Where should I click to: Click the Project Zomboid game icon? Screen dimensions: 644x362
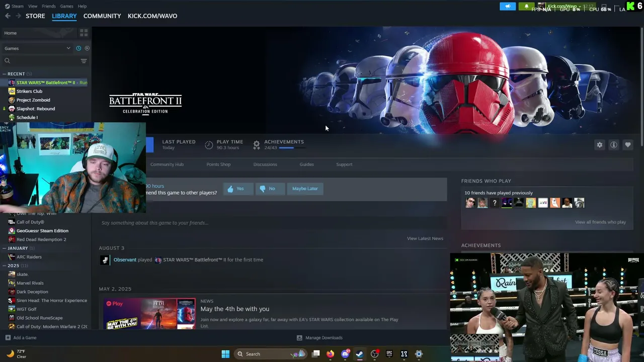click(x=12, y=100)
